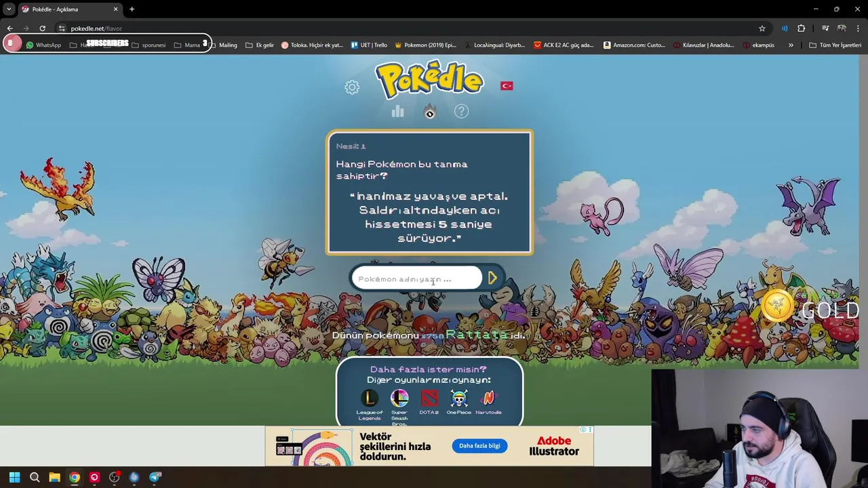Select the Pokédle - Açıklama tab
This screenshot has height=488, width=868.
pos(70,9)
